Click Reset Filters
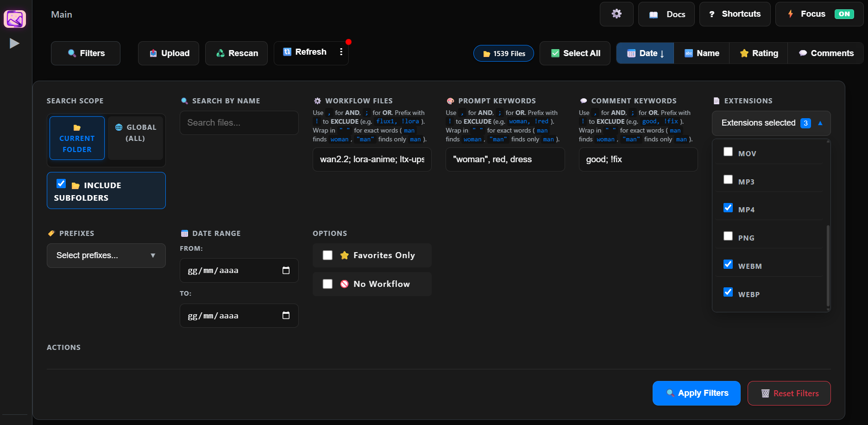868x425 pixels. click(x=789, y=393)
